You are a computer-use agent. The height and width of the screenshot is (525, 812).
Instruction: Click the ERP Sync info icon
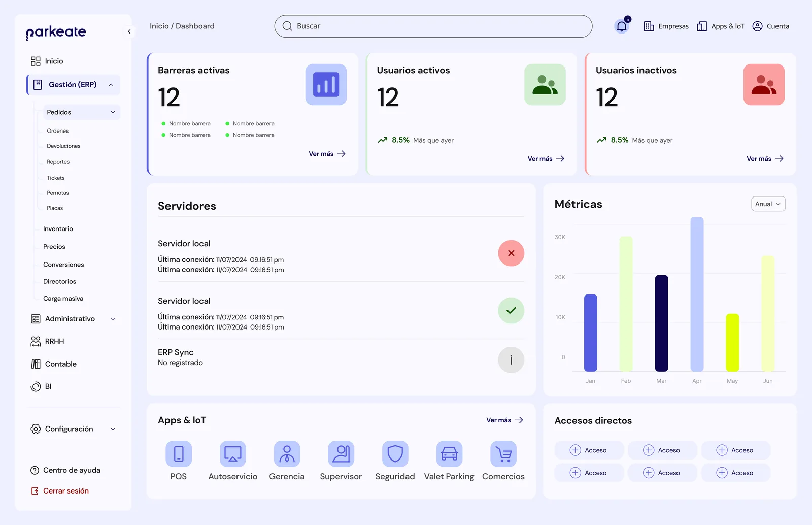tap(511, 360)
